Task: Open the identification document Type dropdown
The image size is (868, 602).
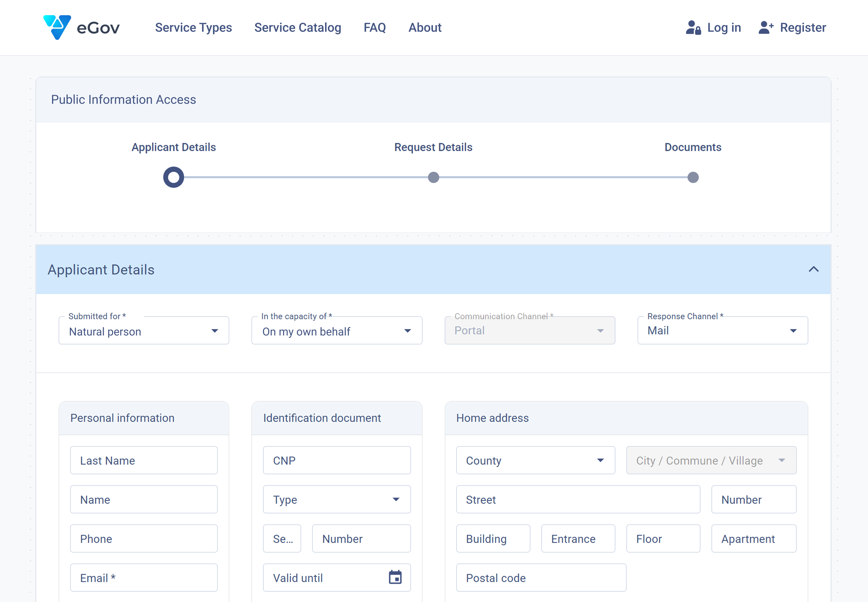Action: point(336,499)
